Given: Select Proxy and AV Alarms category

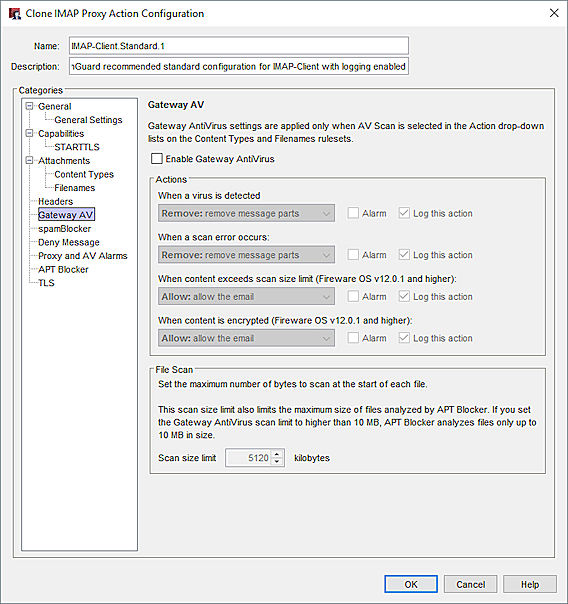Looking at the screenshot, I should [82, 256].
